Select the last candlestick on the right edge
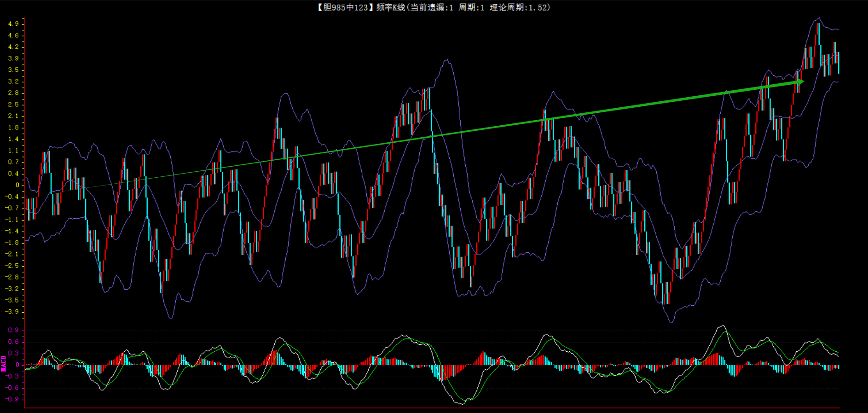The height and width of the screenshot is (413, 868). [839, 62]
